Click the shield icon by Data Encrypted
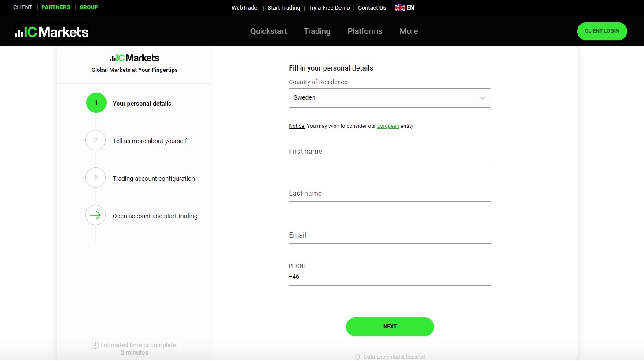 point(357,357)
